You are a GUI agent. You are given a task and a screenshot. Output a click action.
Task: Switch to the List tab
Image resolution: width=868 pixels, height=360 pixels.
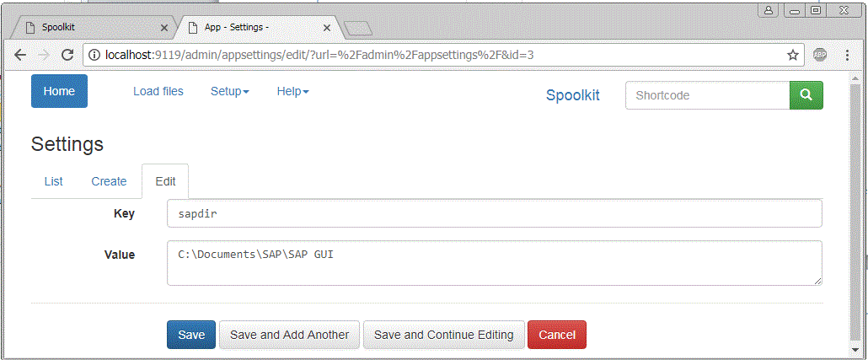point(54,181)
